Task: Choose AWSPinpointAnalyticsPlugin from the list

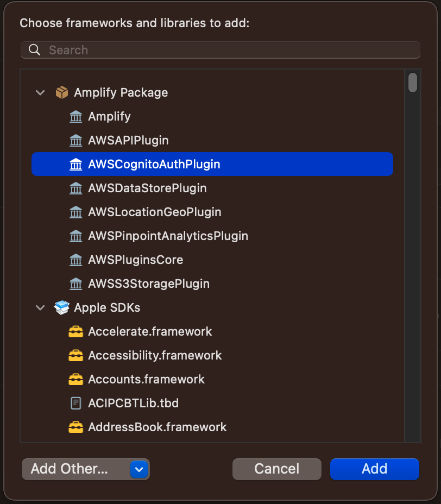Action: point(212,236)
